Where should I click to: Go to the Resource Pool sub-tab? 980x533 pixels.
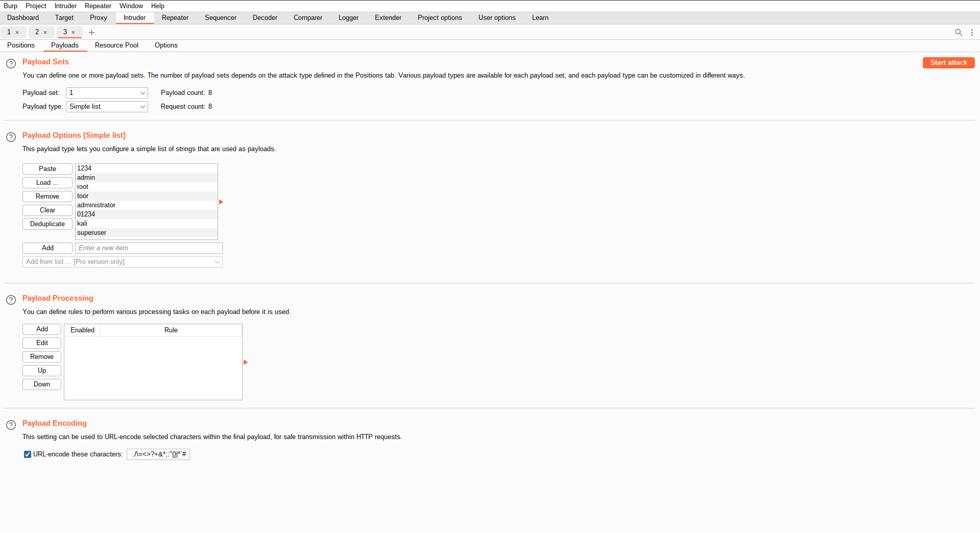116,45
